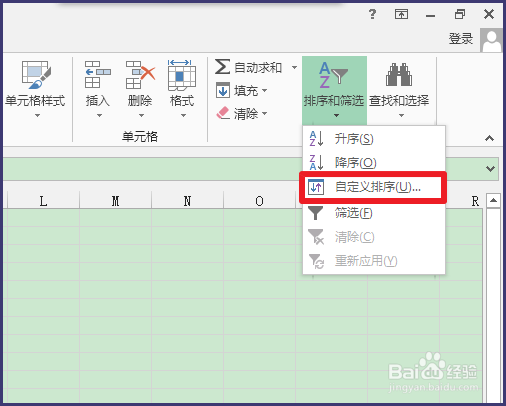Click the user account avatar icon
The image size is (506, 406).
click(x=491, y=40)
